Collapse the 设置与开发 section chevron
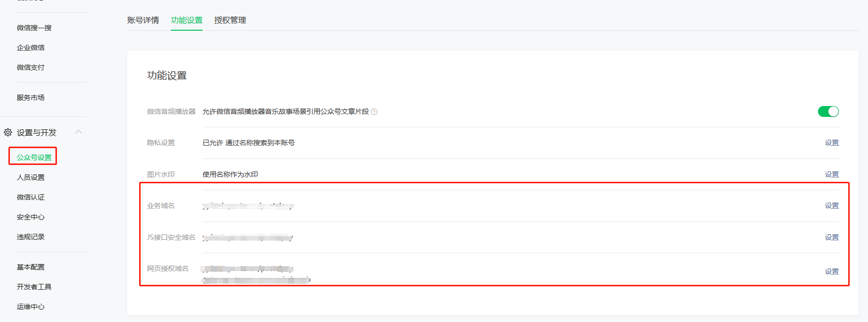Screen dimensions: 868x322 coord(78,132)
